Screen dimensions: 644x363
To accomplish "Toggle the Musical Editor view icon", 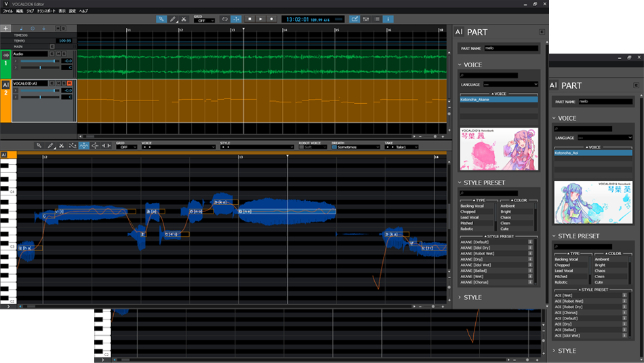I will (x=355, y=19).
